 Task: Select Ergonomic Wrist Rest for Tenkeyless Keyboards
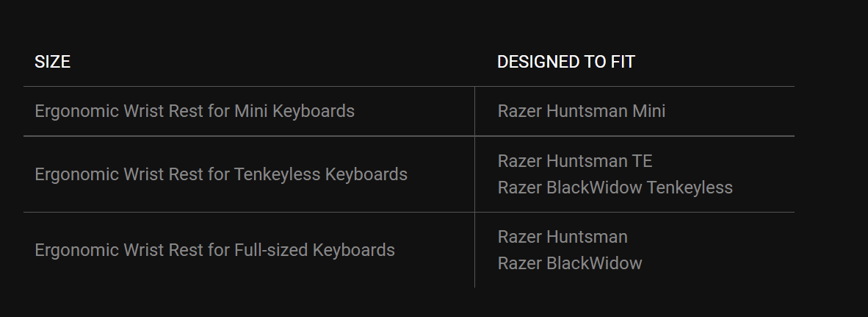pos(221,174)
